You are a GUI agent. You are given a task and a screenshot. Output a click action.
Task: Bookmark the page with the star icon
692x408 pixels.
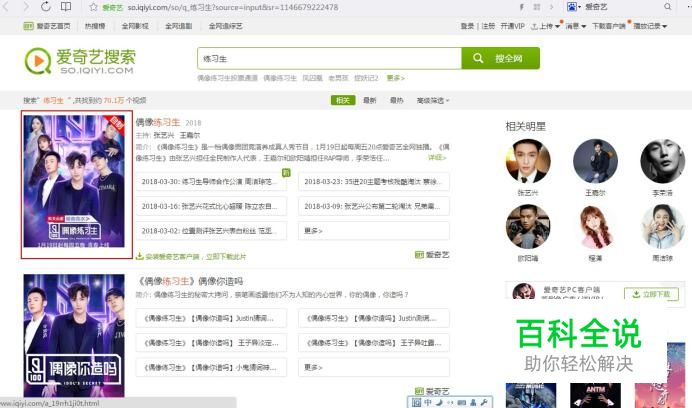click(x=93, y=7)
